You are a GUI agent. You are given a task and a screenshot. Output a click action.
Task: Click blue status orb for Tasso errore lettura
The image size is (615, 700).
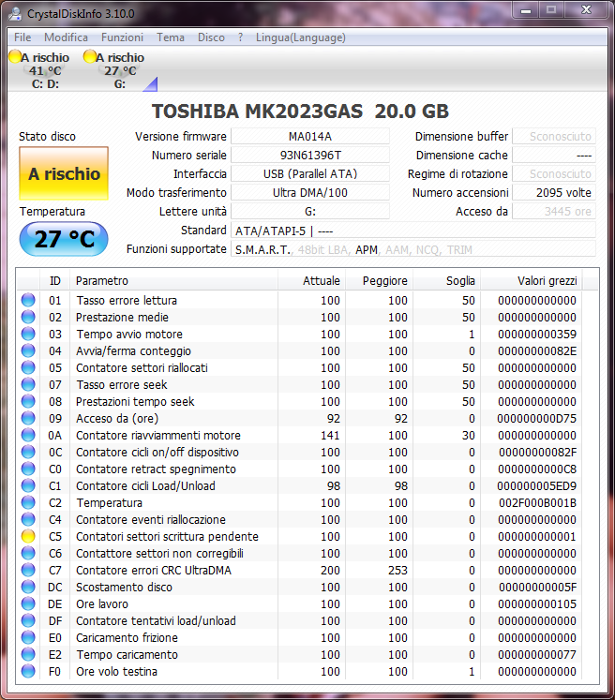click(x=28, y=301)
